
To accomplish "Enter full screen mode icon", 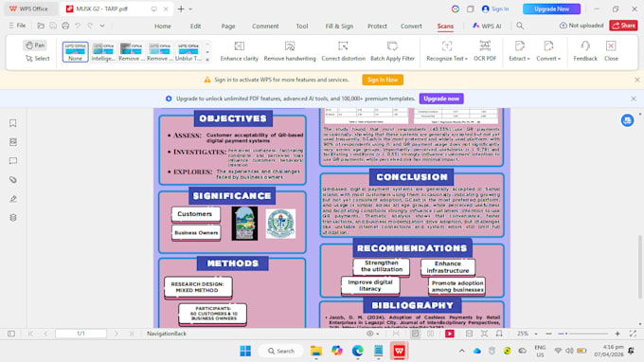I will pyautogui.click(x=633, y=334).
